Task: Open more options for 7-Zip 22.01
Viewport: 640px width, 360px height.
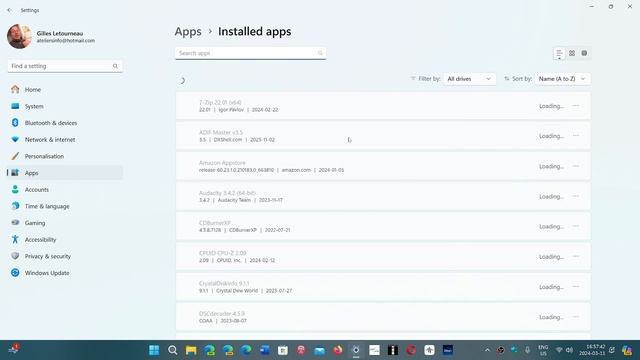Action: 576,106
